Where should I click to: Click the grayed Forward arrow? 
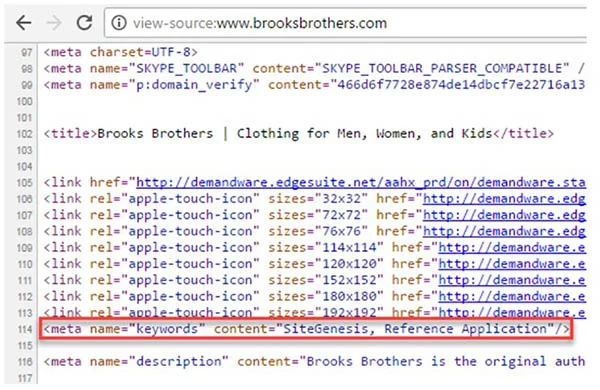point(54,23)
